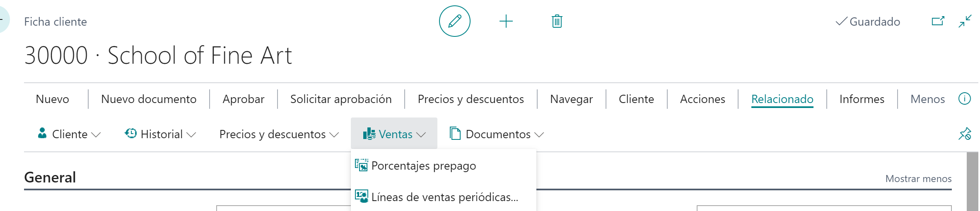Click Mostrar menos link in General

tap(918, 179)
